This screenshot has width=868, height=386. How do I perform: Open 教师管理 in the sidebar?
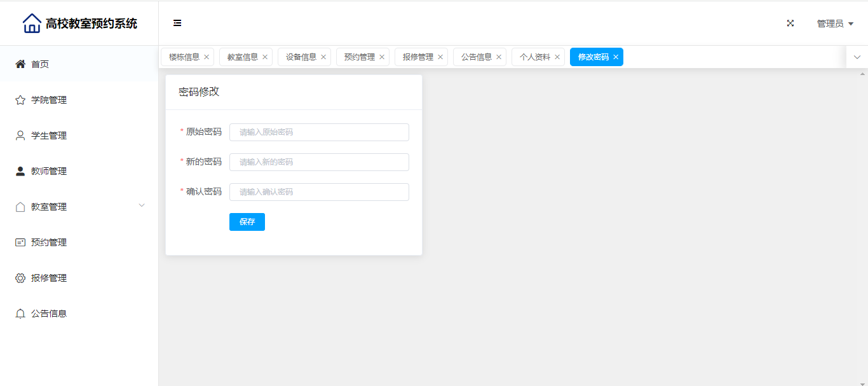tap(79, 171)
